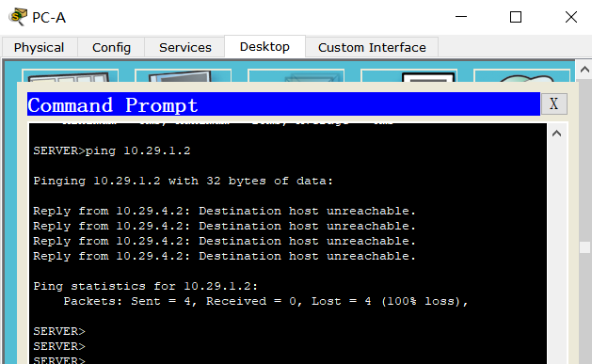Click 'Pinging 10.29.1.2 with 32 bytes' line

click(x=184, y=181)
